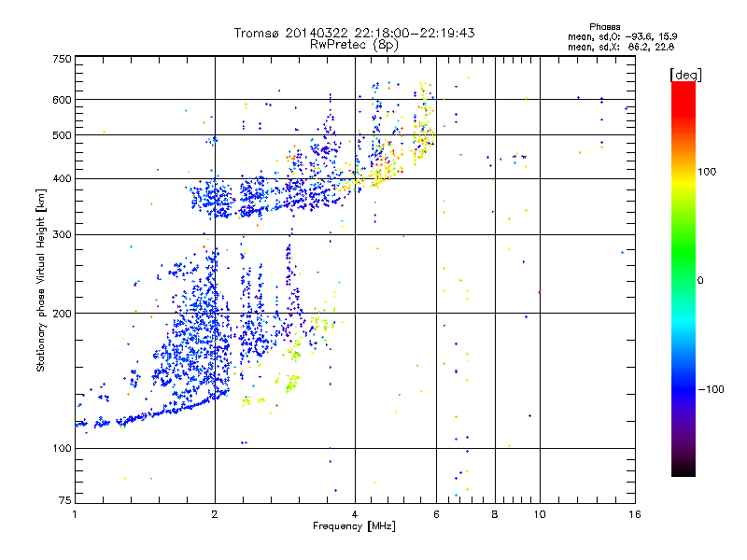Click the 'RwPretec (8p)' subtitle
The width and height of the screenshot is (747, 560).
[x=354, y=45]
